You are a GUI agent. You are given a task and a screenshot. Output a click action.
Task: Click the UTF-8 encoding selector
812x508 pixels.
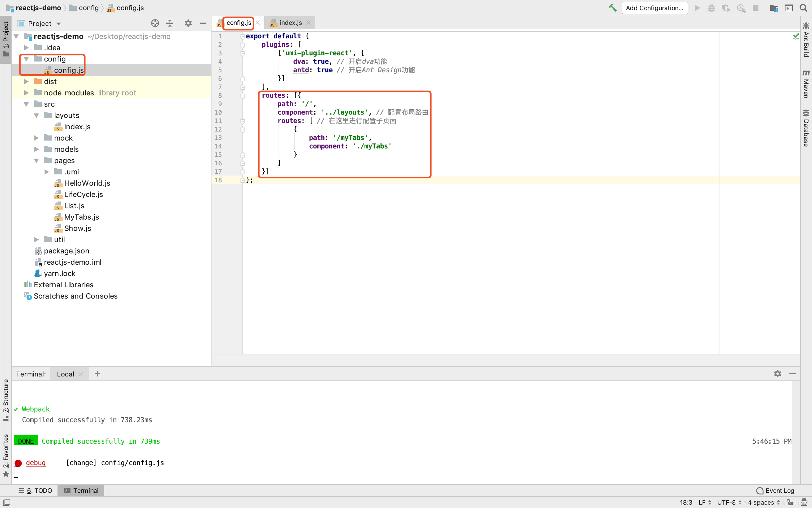[x=729, y=502]
